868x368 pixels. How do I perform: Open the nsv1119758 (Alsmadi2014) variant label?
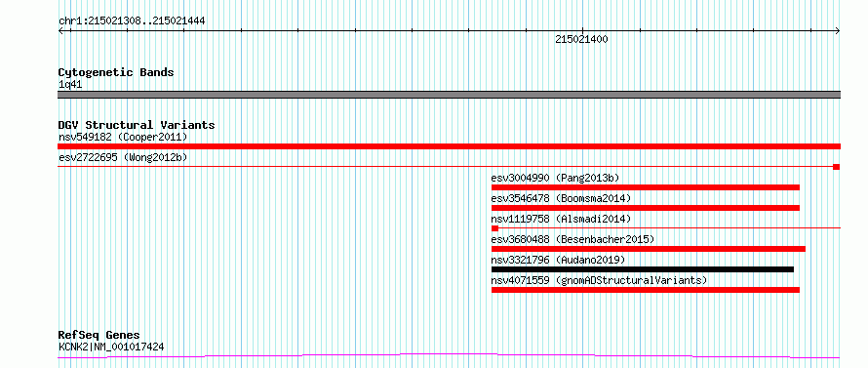coord(561,219)
